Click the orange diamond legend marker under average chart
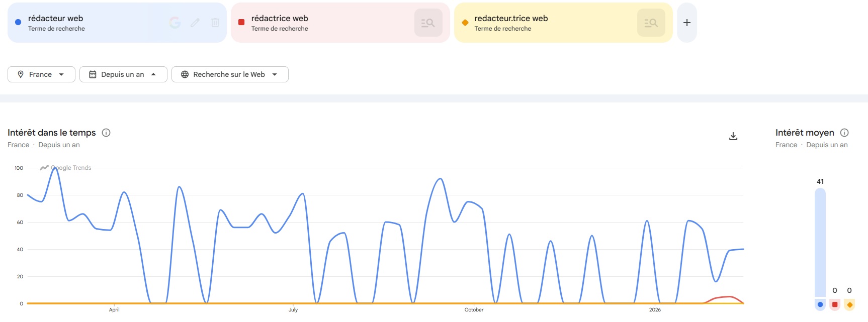 click(x=849, y=304)
